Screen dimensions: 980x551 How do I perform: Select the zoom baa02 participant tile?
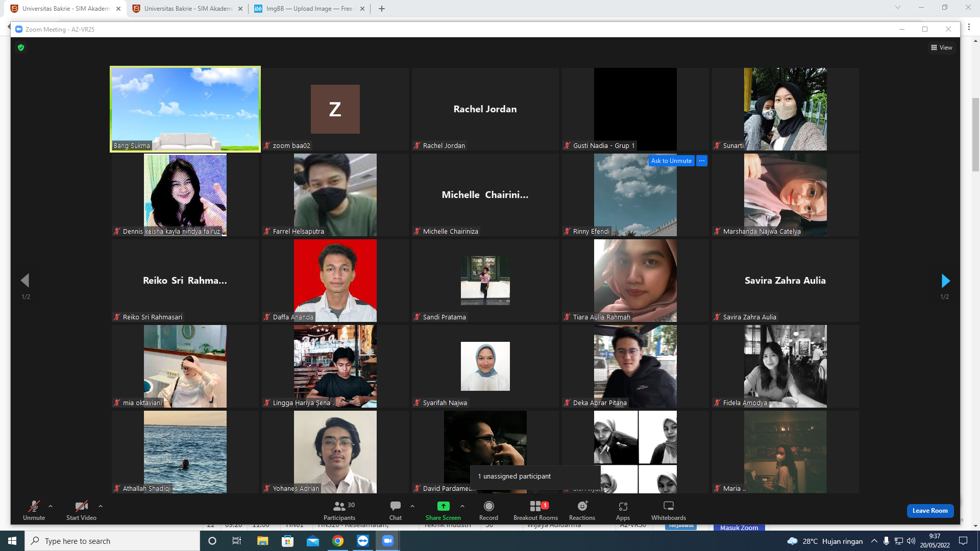[x=335, y=109]
